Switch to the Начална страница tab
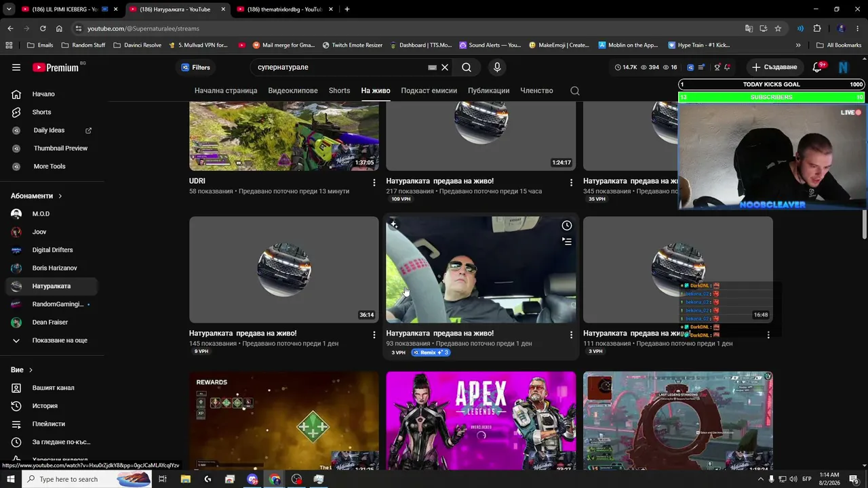 [x=226, y=91]
